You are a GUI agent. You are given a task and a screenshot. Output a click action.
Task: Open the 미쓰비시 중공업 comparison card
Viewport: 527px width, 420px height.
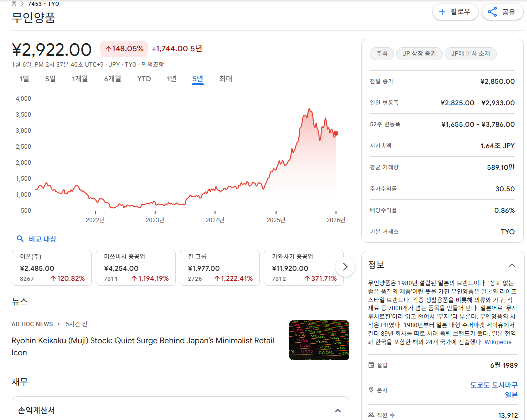[x=136, y=268]
